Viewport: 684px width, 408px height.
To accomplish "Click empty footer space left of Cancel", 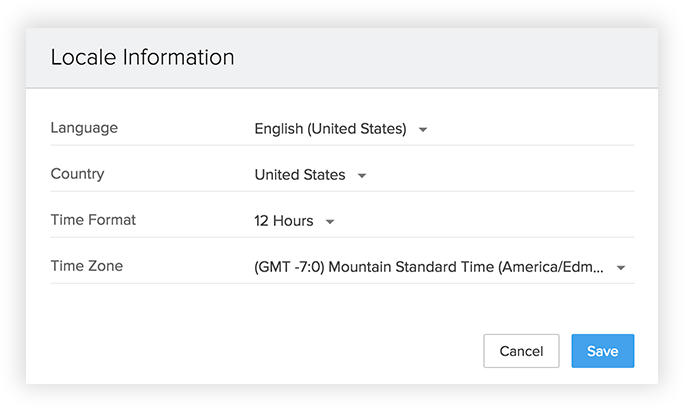I will (250, 351).
